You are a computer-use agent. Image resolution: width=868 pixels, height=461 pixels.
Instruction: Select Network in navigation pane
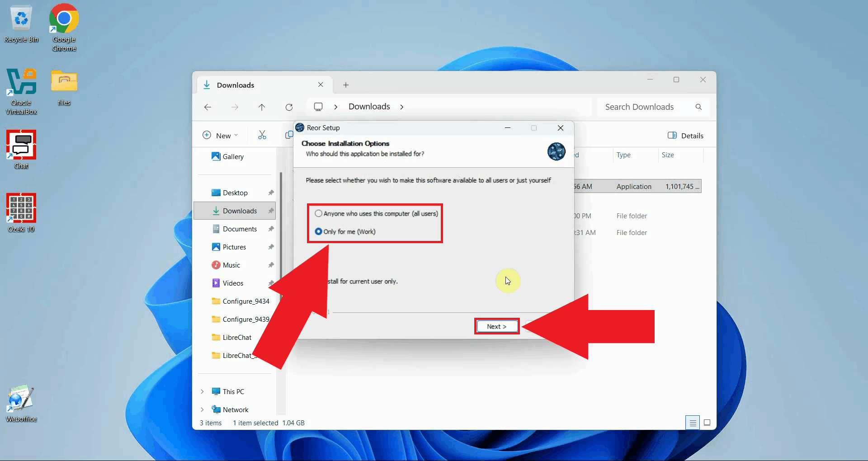[x=230, y=409]
